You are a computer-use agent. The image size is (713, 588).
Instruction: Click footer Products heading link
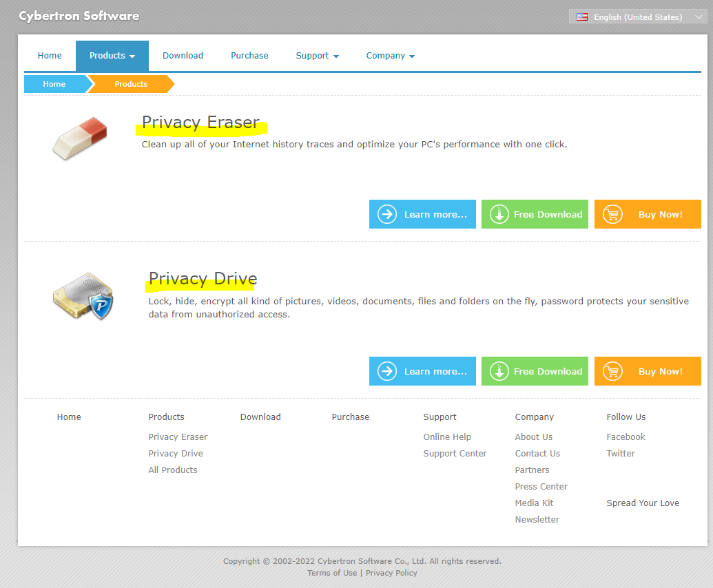click(x=167, y=417)
